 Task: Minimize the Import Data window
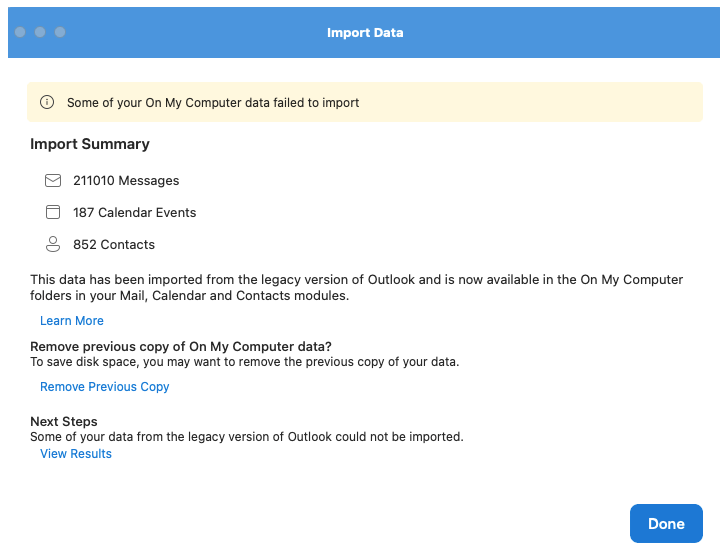pyautogui.click(x=40, y=32)
